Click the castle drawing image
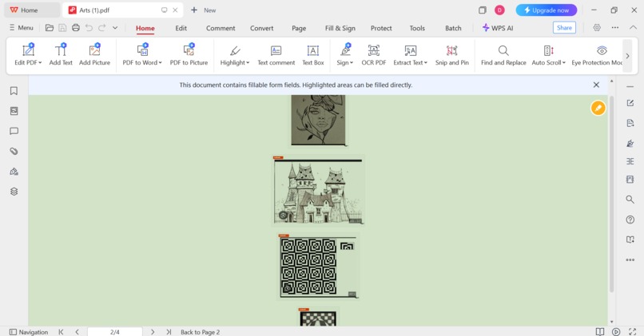 pos(318,191)
